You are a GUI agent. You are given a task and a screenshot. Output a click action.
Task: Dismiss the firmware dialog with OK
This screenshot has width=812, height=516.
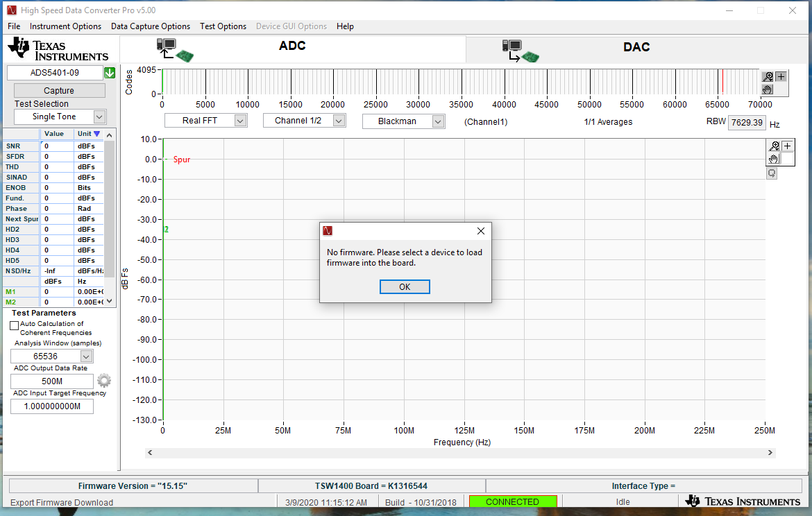tap(405, 286)
